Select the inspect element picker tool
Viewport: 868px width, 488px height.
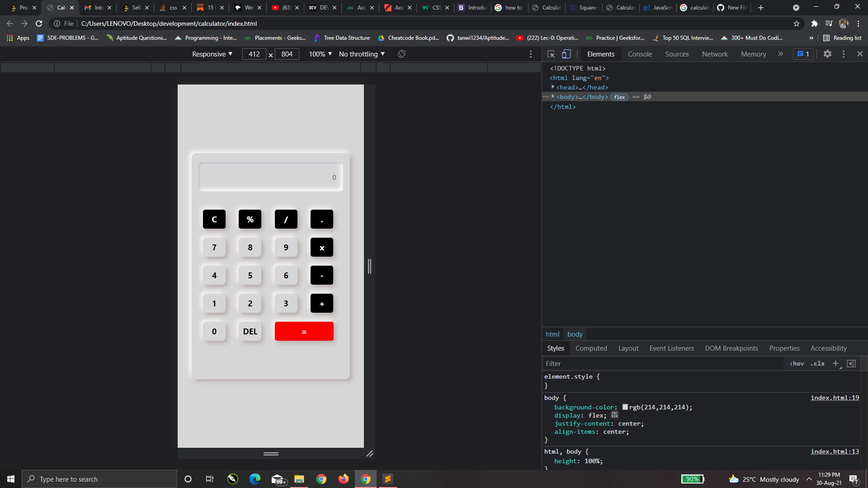[x=551, y=54]
